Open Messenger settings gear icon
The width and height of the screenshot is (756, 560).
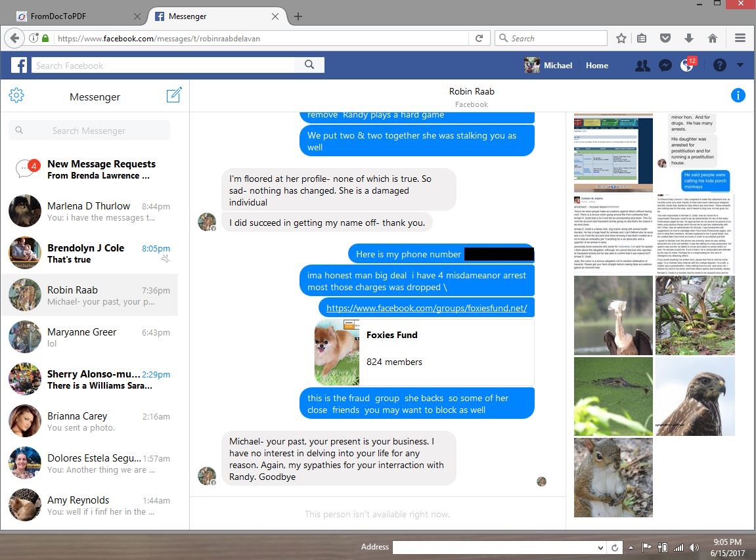pos(16,95)
